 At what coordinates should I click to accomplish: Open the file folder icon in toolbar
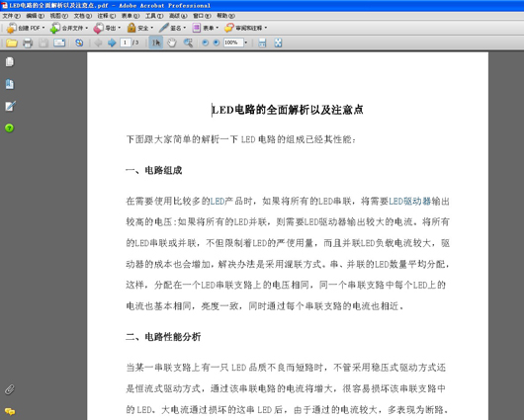(x=12, y=42)
